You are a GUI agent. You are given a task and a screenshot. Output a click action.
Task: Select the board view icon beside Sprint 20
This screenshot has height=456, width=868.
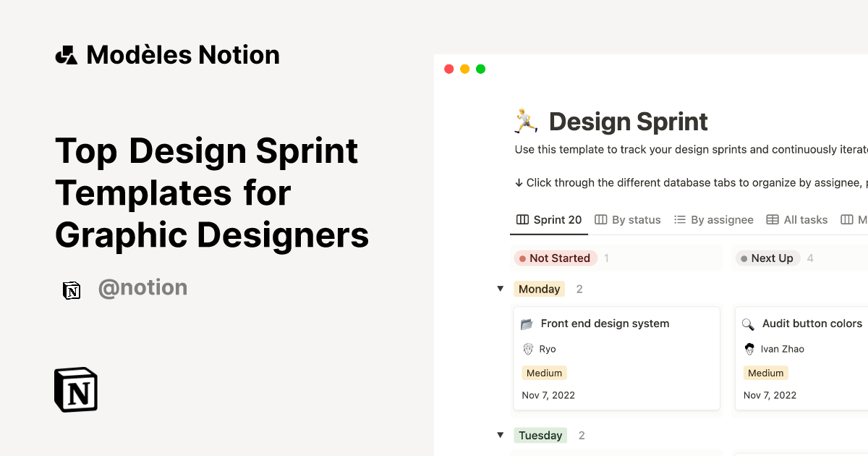[x=522, y=219]
